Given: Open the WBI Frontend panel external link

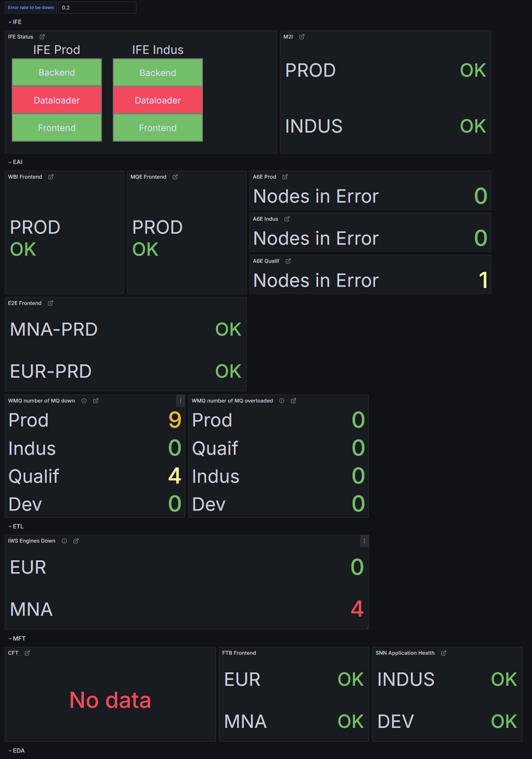Looking at the screenshot, I should 51,177.
